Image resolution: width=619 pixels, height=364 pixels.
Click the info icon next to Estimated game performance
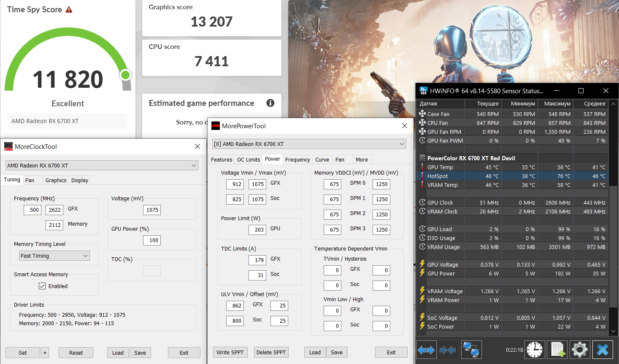(x=270, y=103)
